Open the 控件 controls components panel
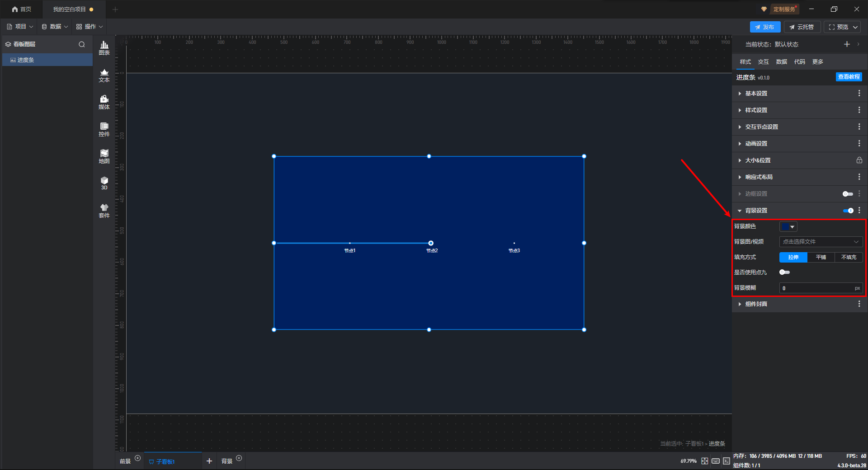The image size is (868, 470). [104, 130]
